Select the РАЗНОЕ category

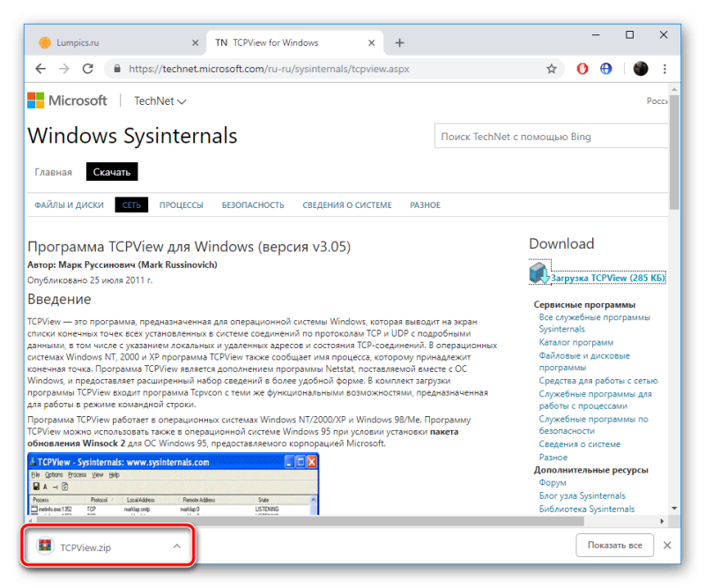tap(425, 205)
